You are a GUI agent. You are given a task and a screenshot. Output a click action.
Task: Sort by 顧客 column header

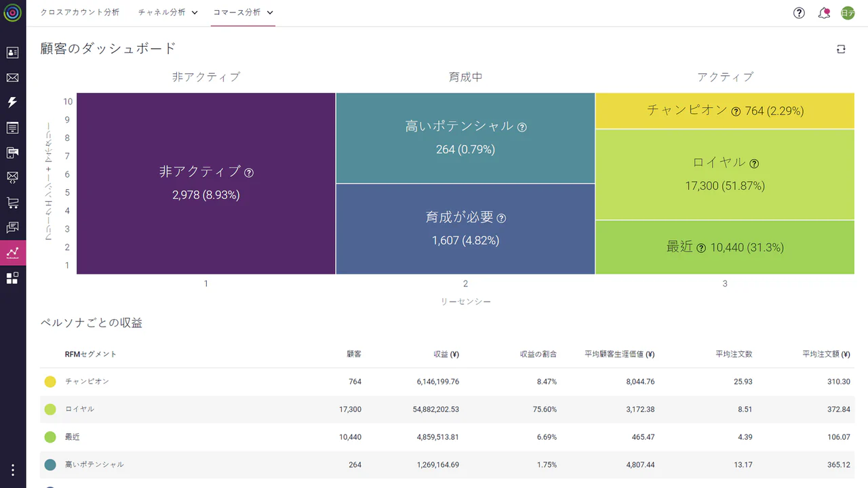[354, 354]
